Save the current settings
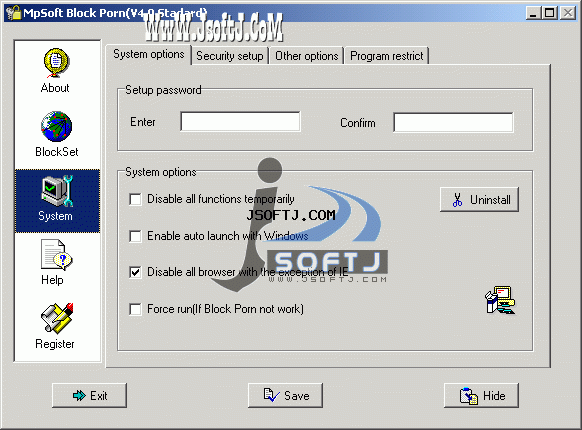This screenshot has width=582, height=430. pyautogui.click(x=285, y=395)
